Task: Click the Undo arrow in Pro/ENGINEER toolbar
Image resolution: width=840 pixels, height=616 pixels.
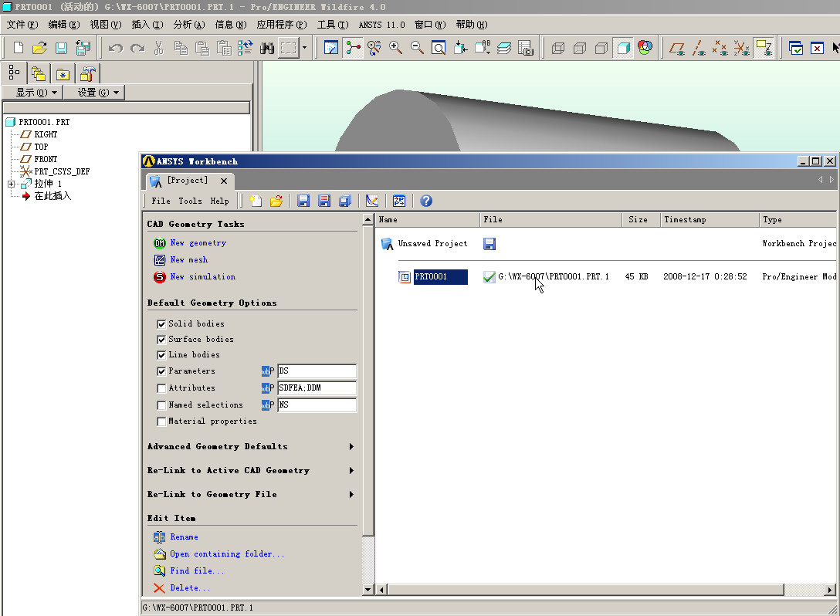Action: pyautogui.click(x=116, y=48)
